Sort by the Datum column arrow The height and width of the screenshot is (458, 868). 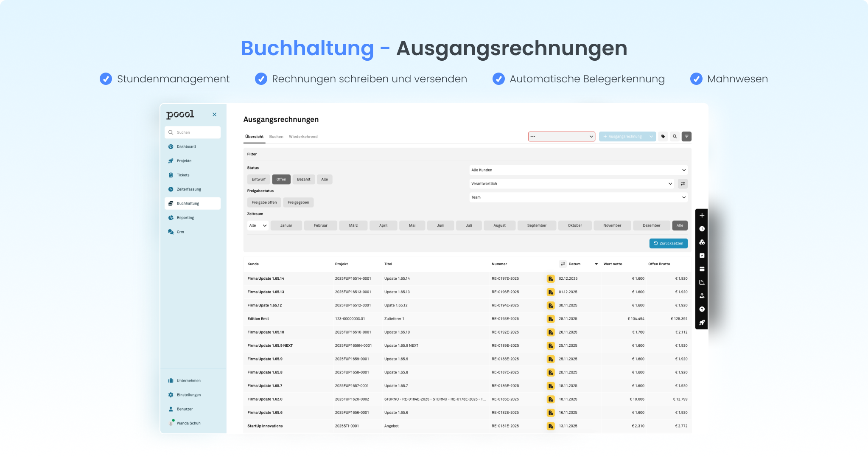pyautogui.click(x=596, y=264)
